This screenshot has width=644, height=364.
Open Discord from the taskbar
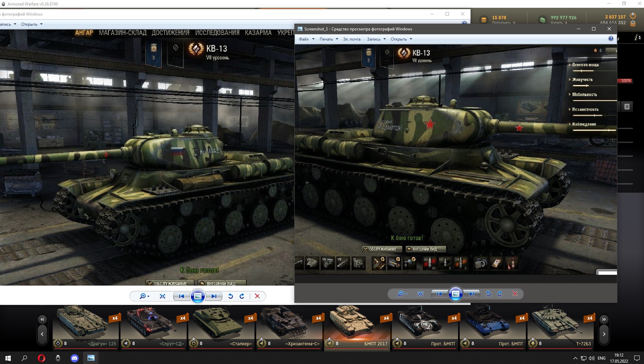[75, 358]
